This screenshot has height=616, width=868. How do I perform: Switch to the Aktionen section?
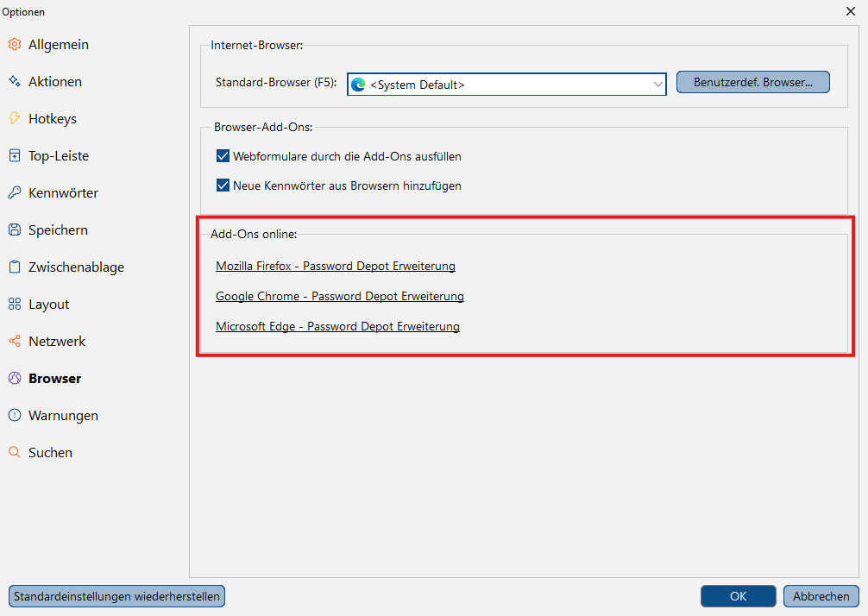point(55,81)
